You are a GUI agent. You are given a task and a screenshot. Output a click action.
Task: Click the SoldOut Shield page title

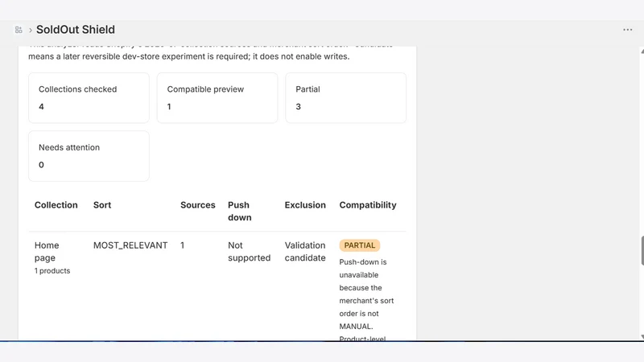point(76,30)
